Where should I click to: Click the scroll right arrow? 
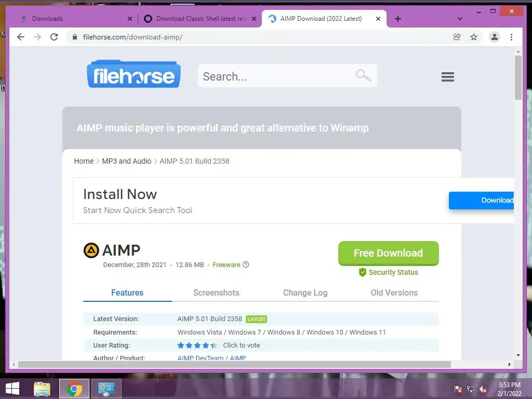[x=509, y=364]
